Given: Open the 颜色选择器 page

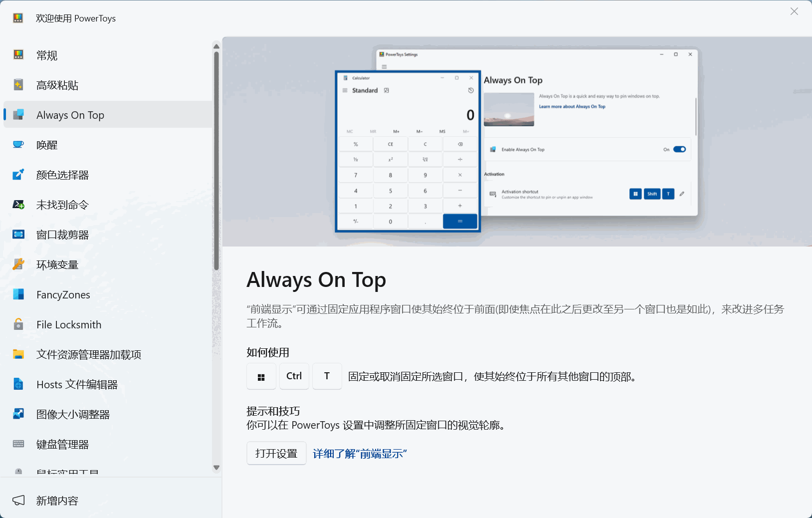Looking at the screenshot, I should [108, 175].
